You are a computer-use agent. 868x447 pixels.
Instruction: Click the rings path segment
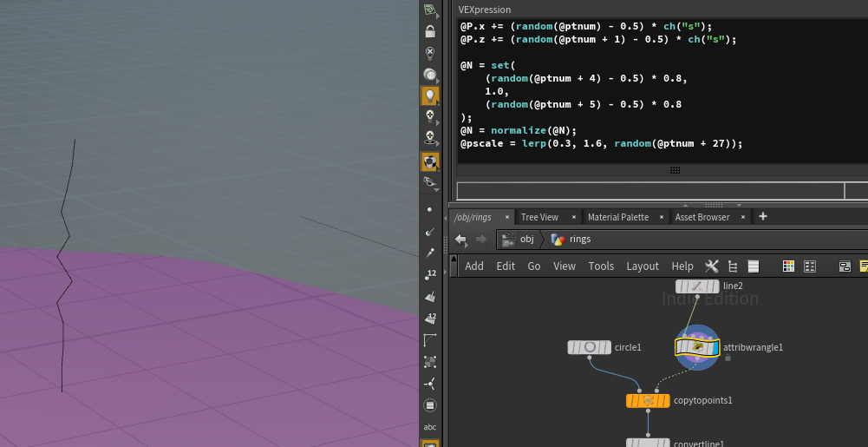coord(571,240)
